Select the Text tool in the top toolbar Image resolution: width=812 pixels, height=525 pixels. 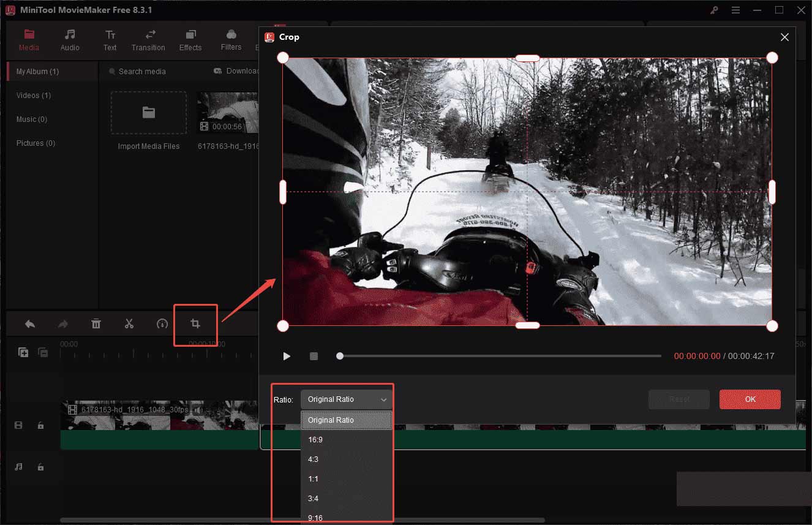110,40
